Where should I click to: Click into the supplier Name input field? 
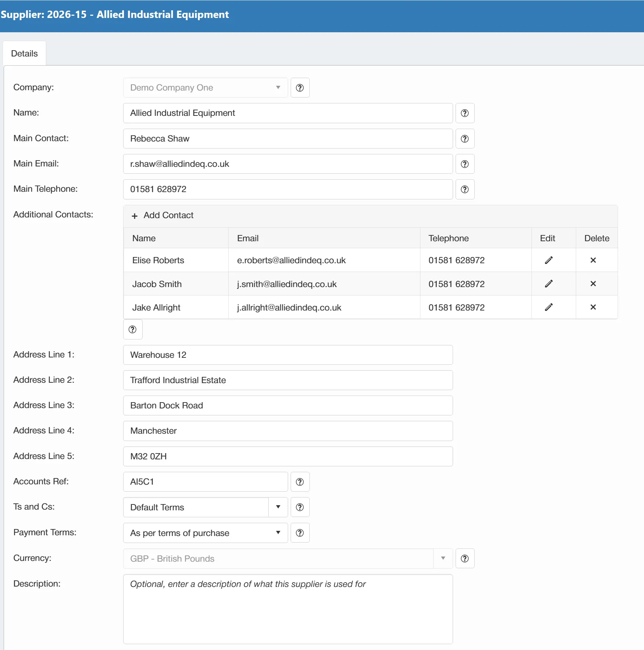click(x=288, y=113)
